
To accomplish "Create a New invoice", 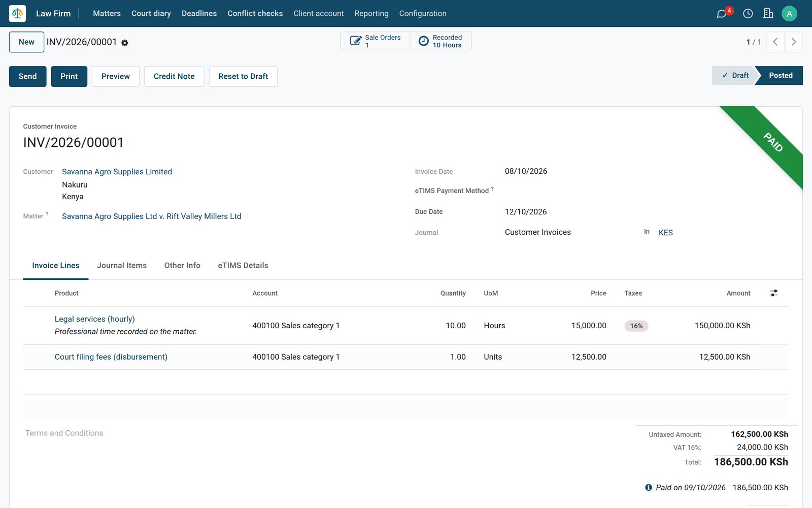I will 26,42.
